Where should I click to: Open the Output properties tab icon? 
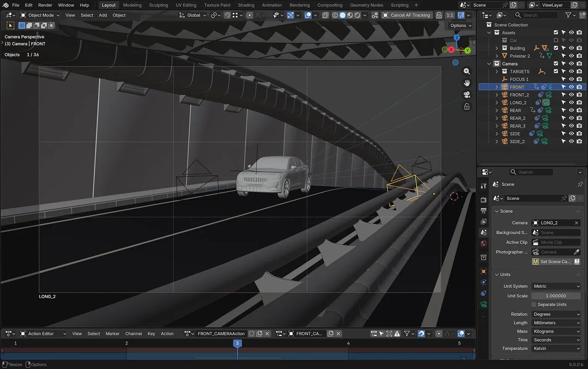pyautogui.click(x=483, y=210)
